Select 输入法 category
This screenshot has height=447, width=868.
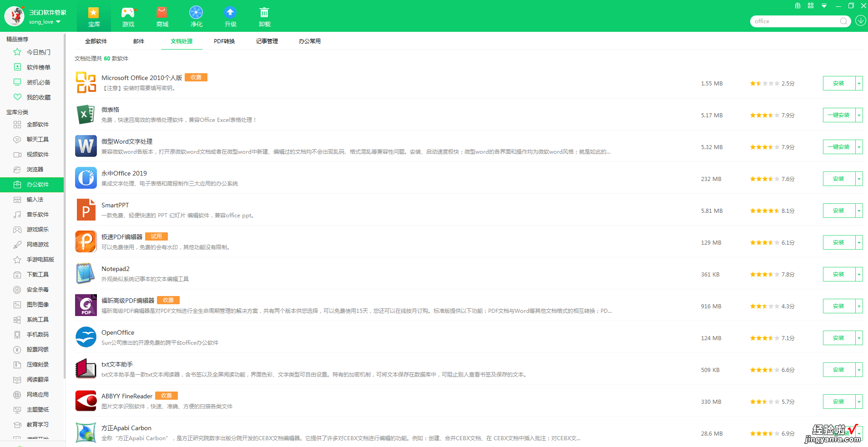pyautogui.click(x=32, y=200)
